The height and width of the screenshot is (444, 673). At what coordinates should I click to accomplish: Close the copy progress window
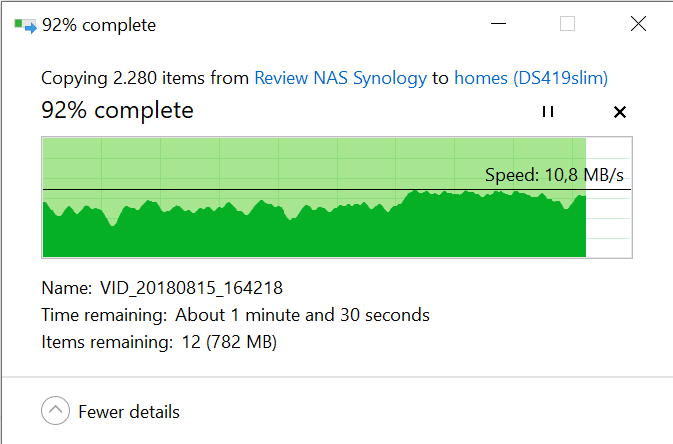(x=638, y=24)
